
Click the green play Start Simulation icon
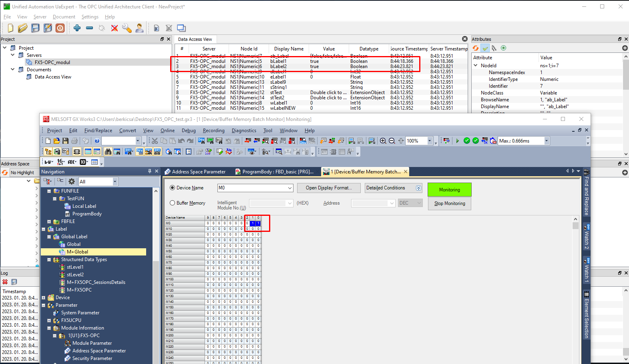(457, 141)
